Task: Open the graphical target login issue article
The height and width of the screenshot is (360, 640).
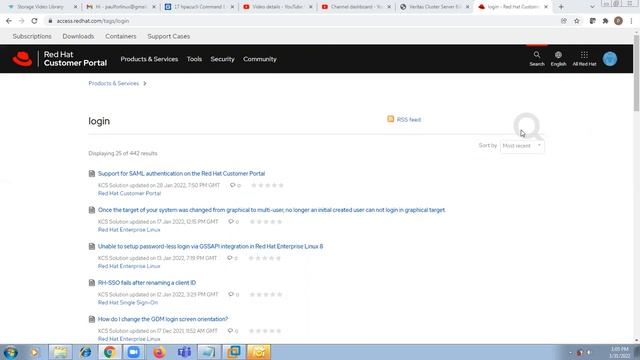Action: (271, 210)
